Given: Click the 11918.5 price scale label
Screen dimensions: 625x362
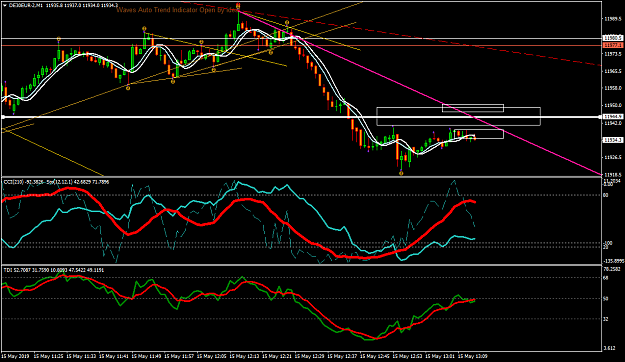Looking at the screenshot, I should (613, 175).
